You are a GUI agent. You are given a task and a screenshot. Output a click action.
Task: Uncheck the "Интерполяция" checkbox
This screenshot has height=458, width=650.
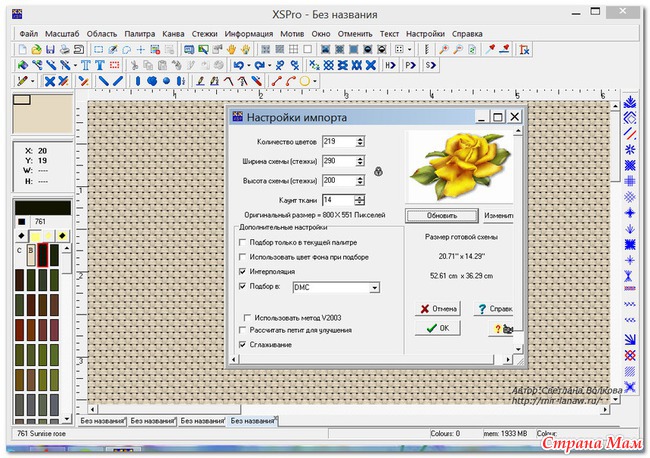point(241,271)
